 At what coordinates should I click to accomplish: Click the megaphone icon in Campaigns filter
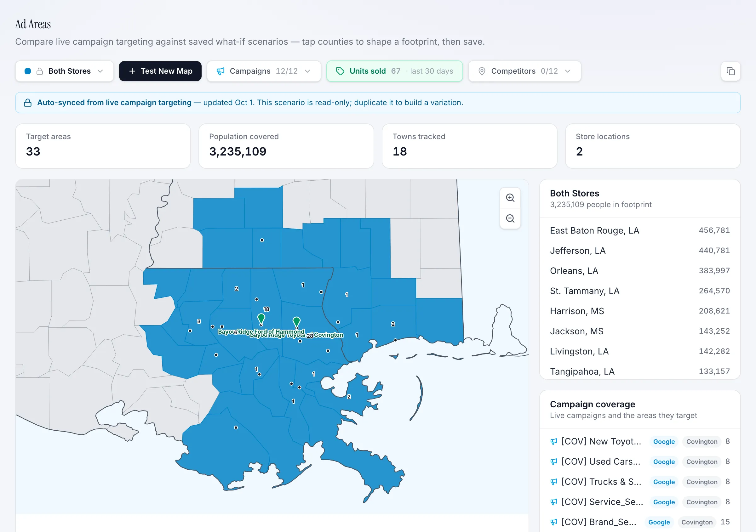[x=220, y=71]
